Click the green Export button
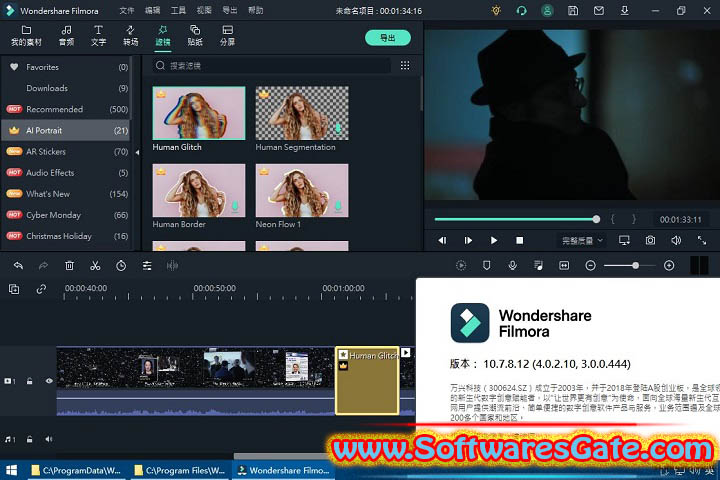This screenshot has width=720, height=480. pyautogui.click(x=388, y=38)
